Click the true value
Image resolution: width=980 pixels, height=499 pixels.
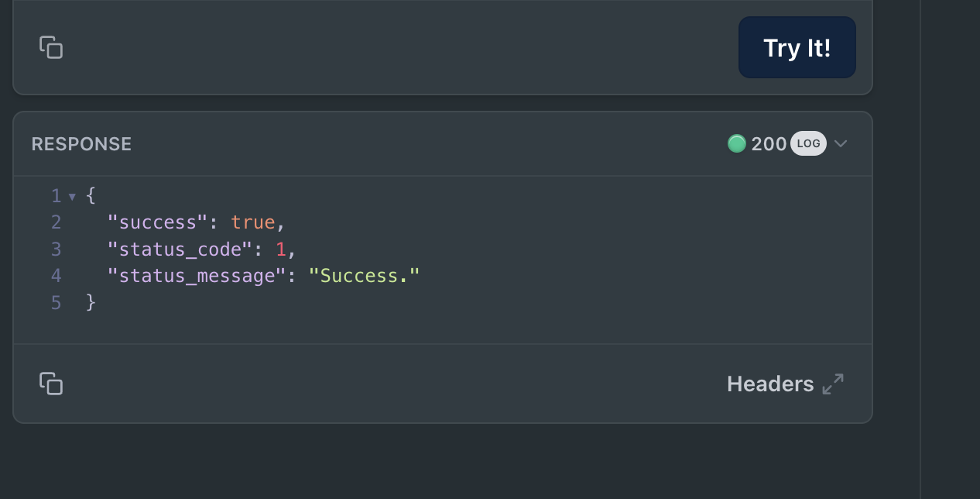tap(253, 222)
